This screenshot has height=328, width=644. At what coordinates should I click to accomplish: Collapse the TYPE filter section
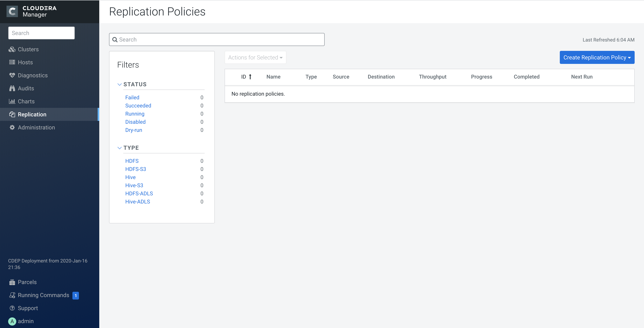point(119,148)
